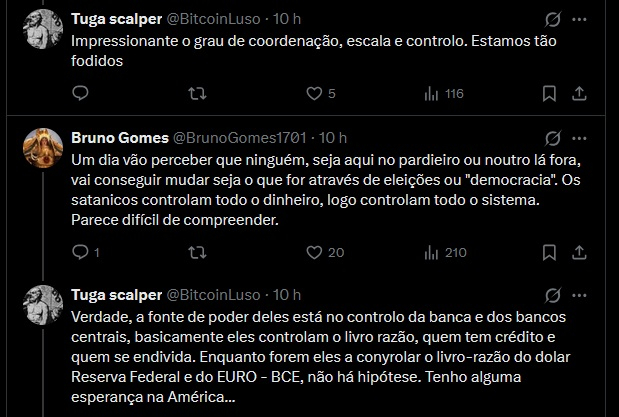Like the tweet with 5 likes
The height and width of the screenshot is (417, 619).
(x=314, y=94)
